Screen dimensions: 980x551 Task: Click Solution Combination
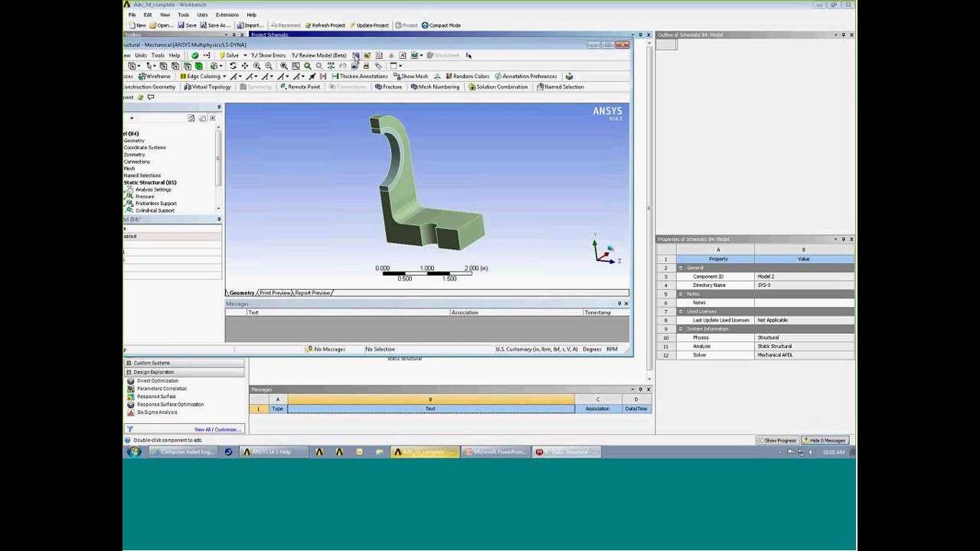(497, 87)
